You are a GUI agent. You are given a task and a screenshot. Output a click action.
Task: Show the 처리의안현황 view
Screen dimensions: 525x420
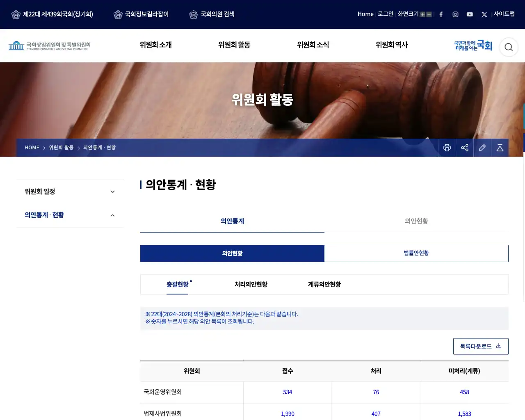(251, 284)
